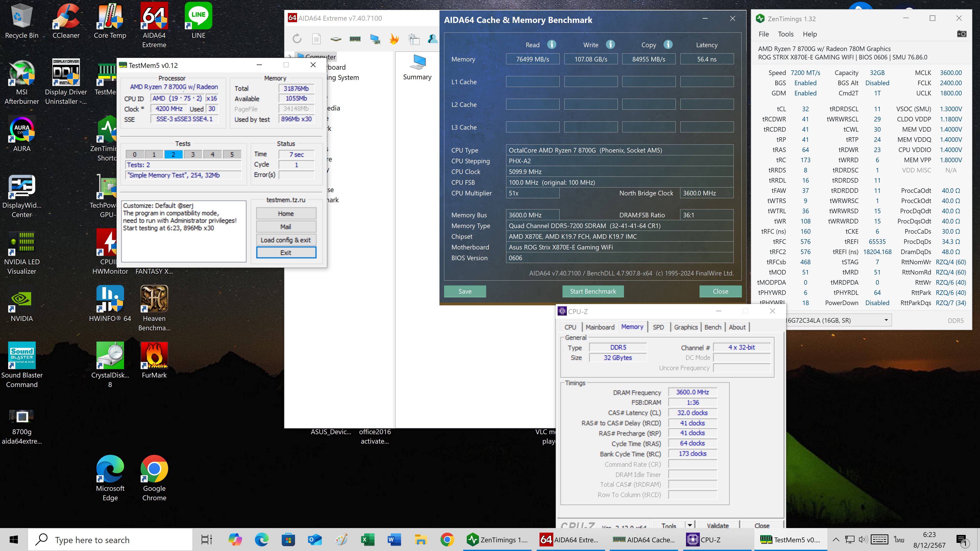Screen dimensions: 980x551
Task: Open the Windows Start menu
Action: click(14, 540)
